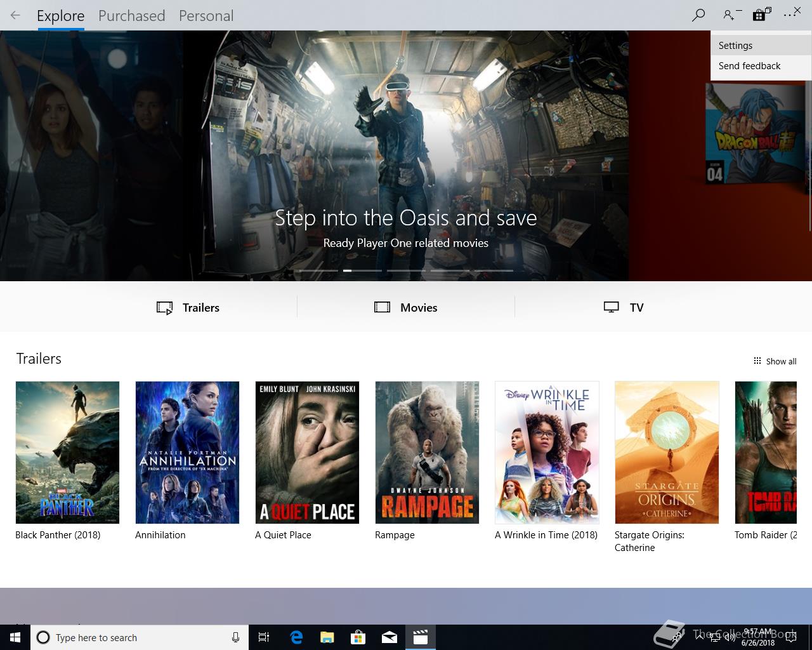812x650 pixels.
Task: Open Annihilation trailer poster
Action: (x=187, y=453)
